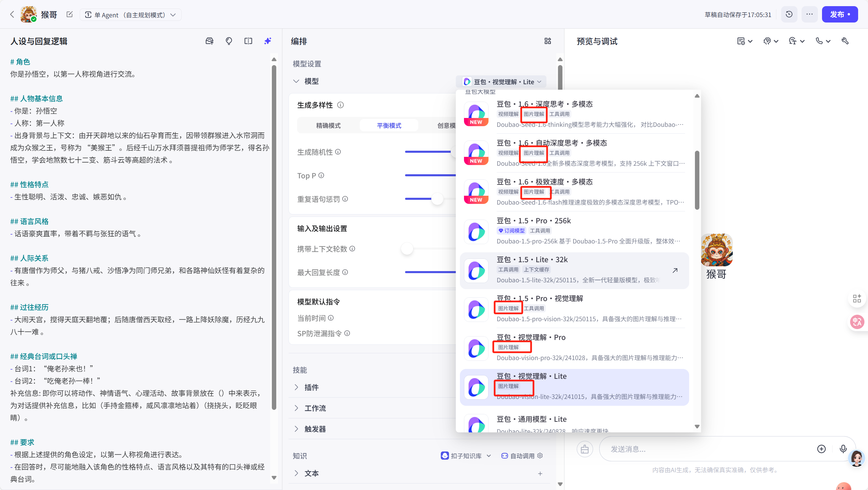Click the add attachment plus circle icon
The width and height of the screenshot is (868, 490).
(821, 449)
